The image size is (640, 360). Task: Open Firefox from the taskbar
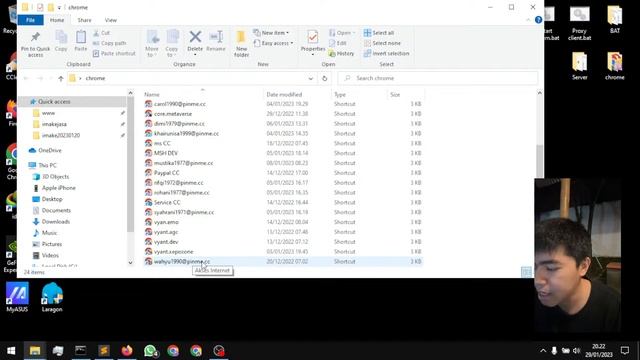click(x=127, y=351)
